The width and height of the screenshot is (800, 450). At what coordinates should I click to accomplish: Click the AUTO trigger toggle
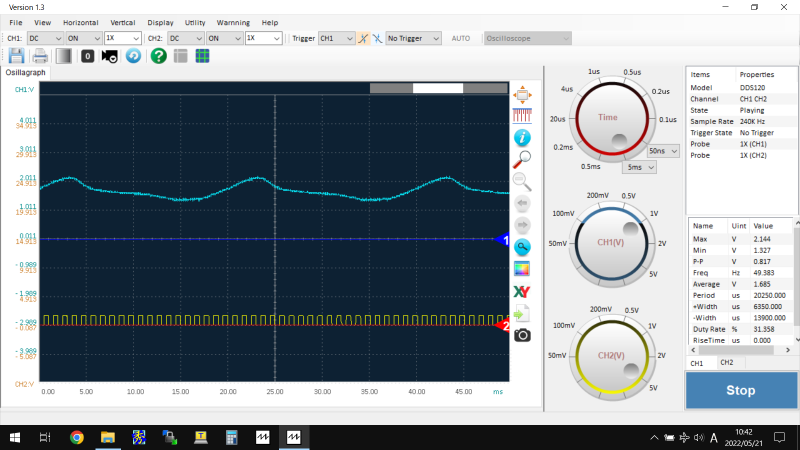tap(461, 38)
